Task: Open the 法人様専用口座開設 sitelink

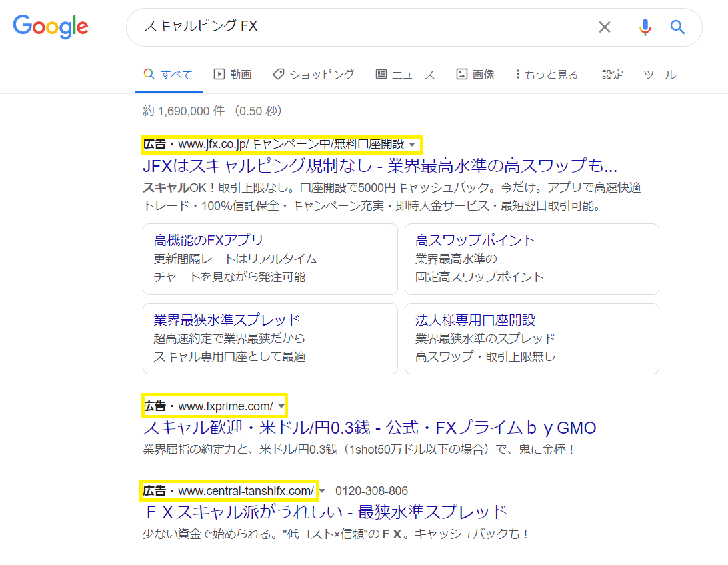Action: point(475,320)
